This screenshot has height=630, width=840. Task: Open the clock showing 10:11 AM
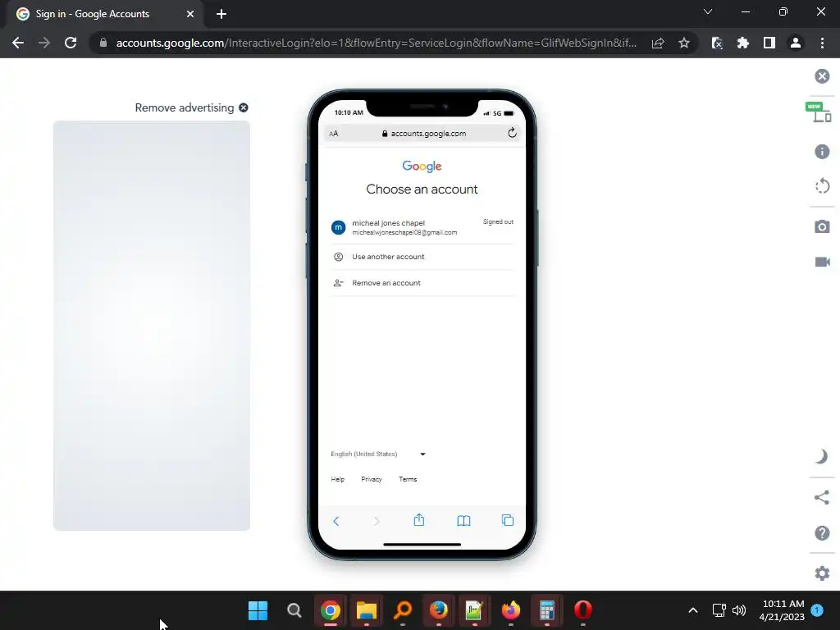pyautogui.click(x=782, y=610)
